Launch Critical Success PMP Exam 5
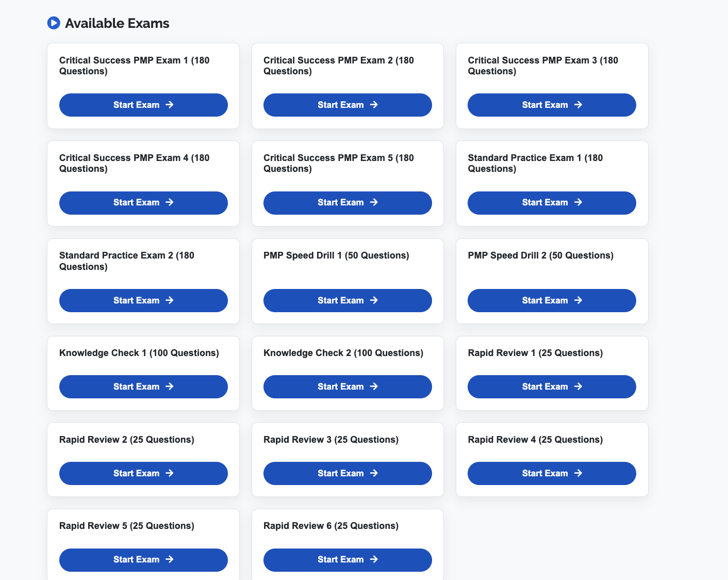This screenshot has height=580, width=728. coord(348,202)
